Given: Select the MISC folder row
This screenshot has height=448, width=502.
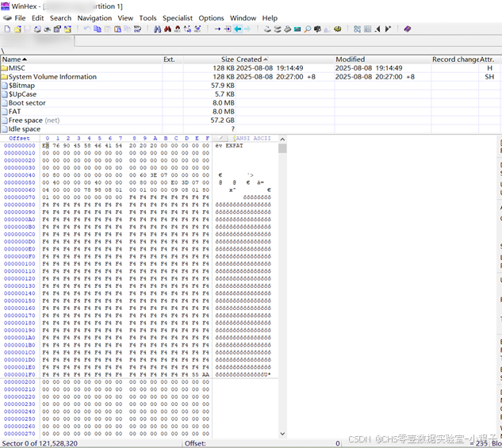Looking at the screenshot, I should [x=251, y=68].
